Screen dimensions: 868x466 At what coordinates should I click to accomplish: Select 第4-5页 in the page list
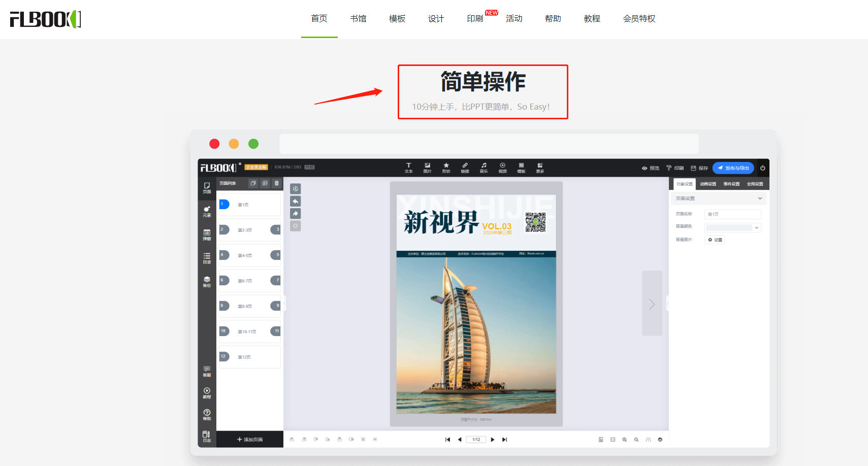[x=249, y=255]
